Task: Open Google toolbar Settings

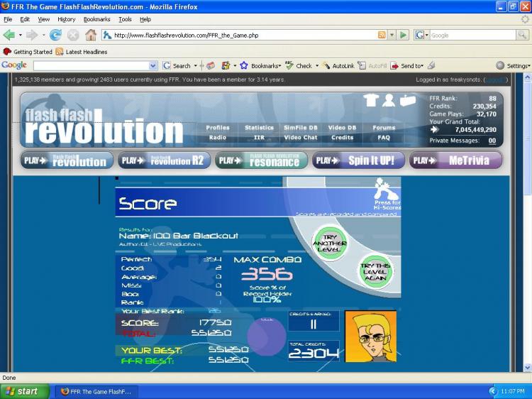Action: click(x=513, y=66)
